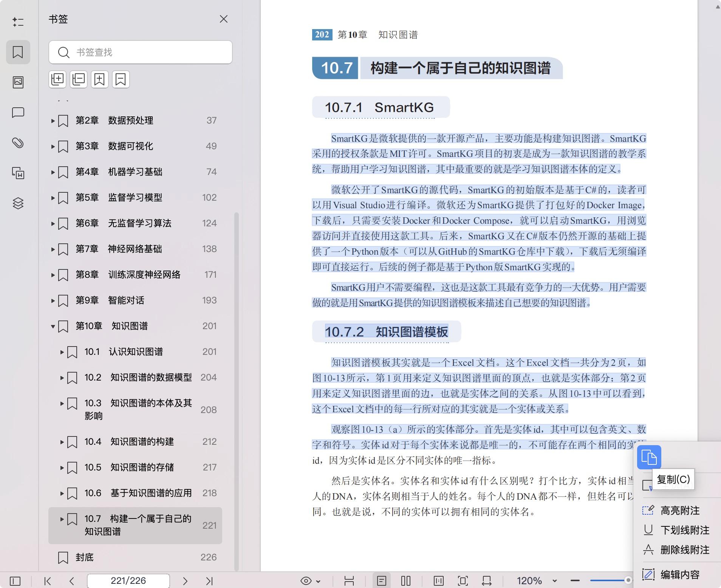Switch to two-page view mode
Image resolution: width=721 pixels, height=588 pixels.
coord(406,581)
